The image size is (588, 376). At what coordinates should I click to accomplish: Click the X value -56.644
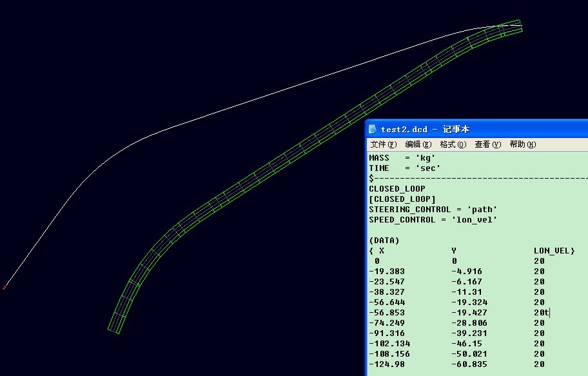(x=387, y=302)
